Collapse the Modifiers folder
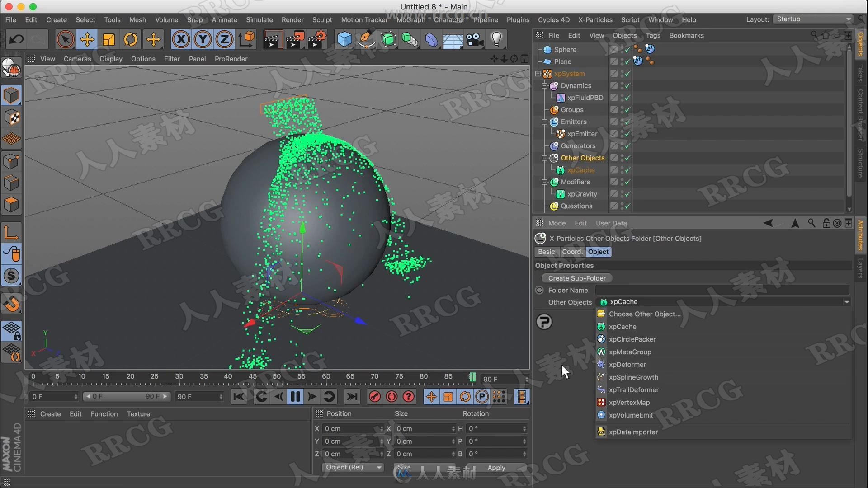Viewport: 868px width, 488px height. (x=545, y=182)
